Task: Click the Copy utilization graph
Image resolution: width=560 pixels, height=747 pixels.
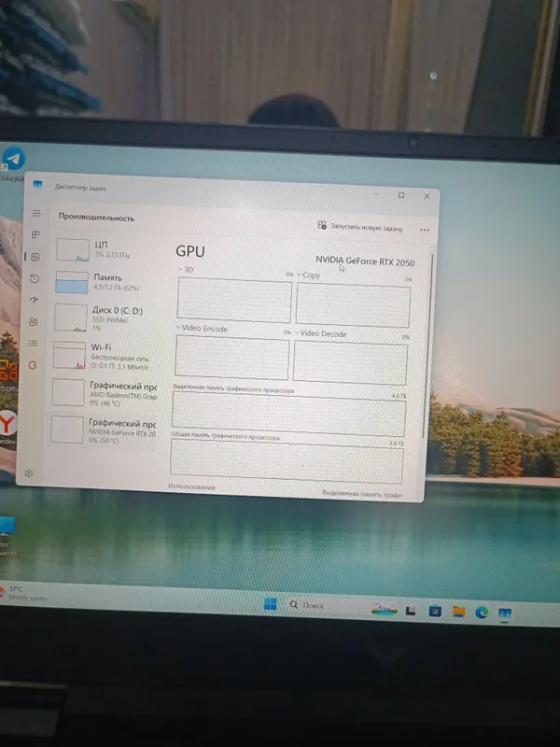Action: pyautogui.click(x=353, y=305)
